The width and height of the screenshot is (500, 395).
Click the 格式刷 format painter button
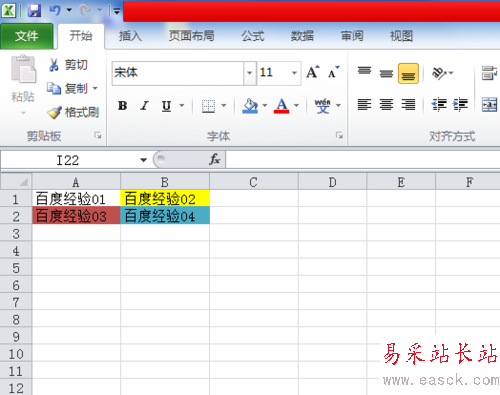click(x=73, y=112)
